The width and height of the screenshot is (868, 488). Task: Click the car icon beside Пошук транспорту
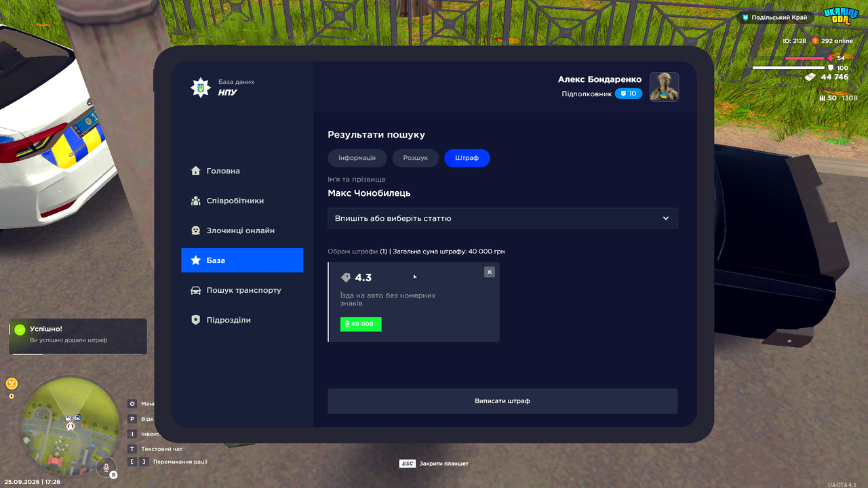click(x=196, y=290)
